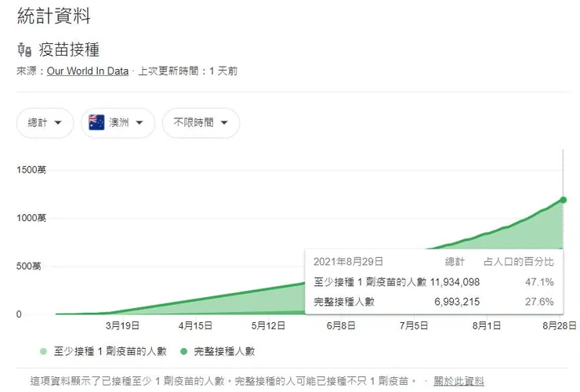This screenshot has height=392, width=580.
Task: Click the 4月15日 axis label
Action: click(x=195, y=325)
